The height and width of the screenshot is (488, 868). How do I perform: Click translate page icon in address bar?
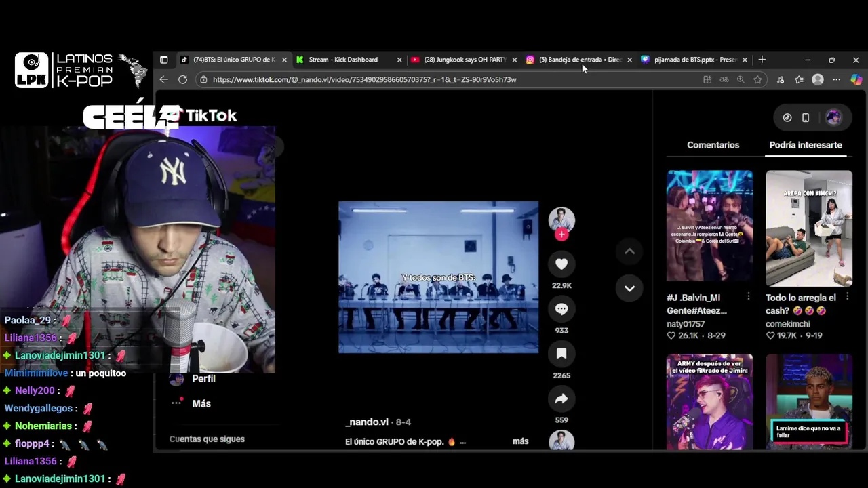coord(724,79)
